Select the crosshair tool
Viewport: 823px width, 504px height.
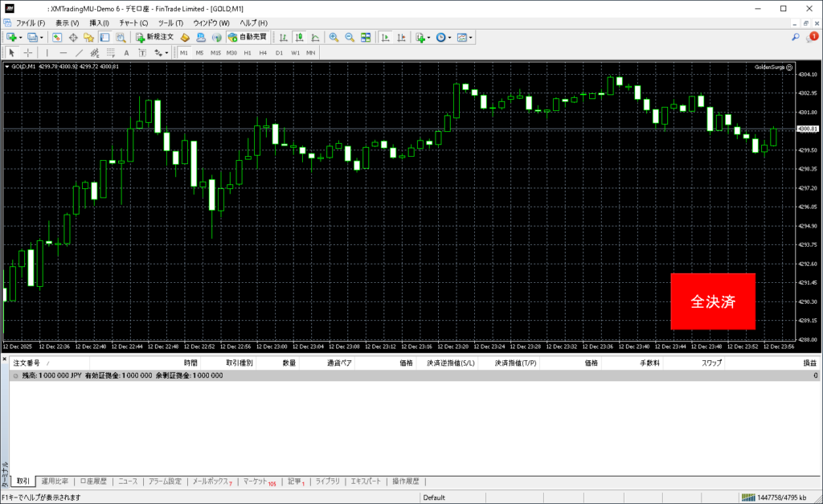28,53
